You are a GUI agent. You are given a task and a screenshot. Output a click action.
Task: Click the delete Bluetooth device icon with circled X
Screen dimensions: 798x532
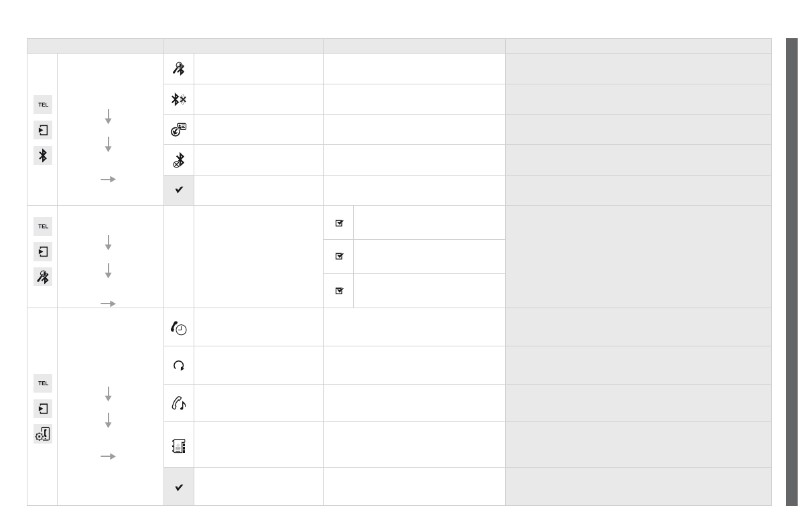coord(179,160)
